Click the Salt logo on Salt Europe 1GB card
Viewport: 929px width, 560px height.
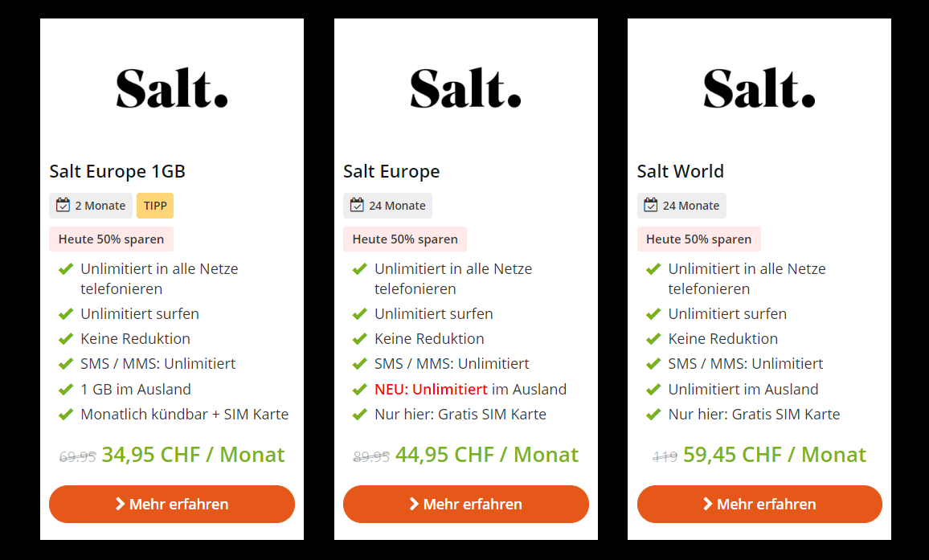pos(172,88)
